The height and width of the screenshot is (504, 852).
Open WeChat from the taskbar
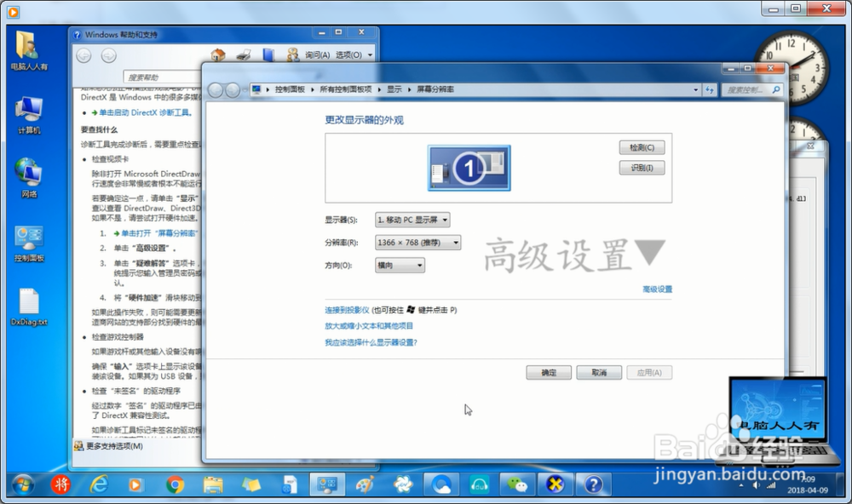tap(517, 484)
